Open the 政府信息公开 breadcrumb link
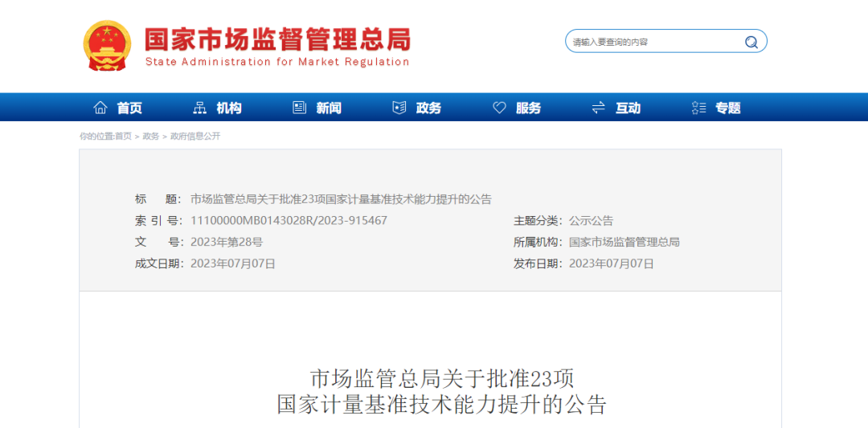Screen dimensions: 868x428 (x=195, y=137)
